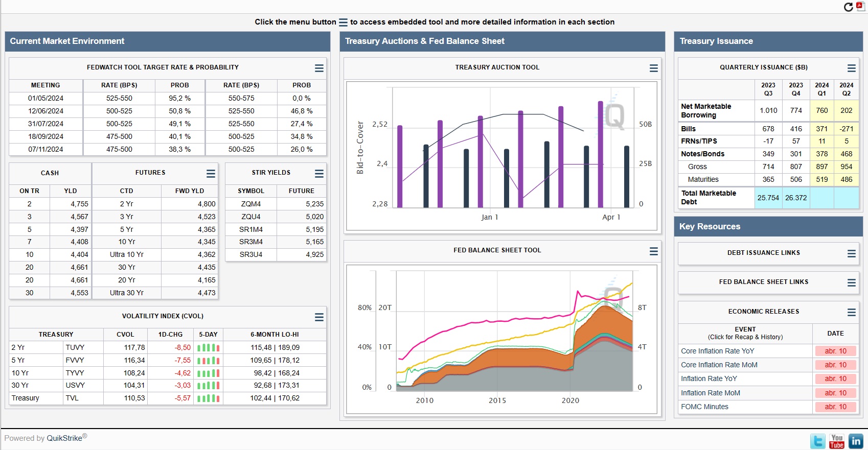
Task: Expand the Fed Balance Sheet Links section
Action: pyautogui.click(x=851, y=282)
